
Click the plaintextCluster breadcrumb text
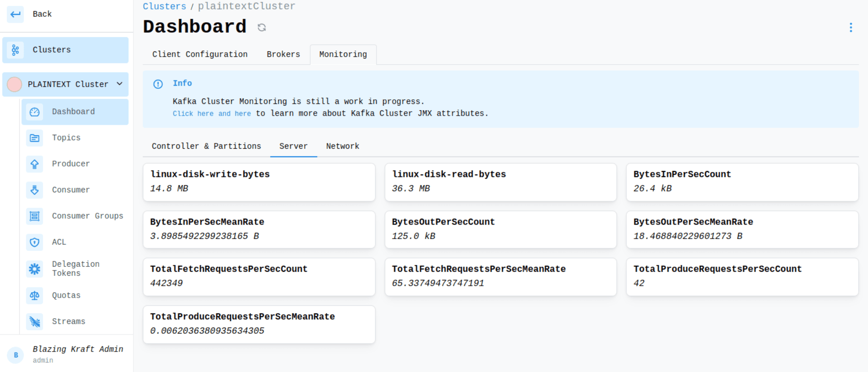[x=247, y=6]
